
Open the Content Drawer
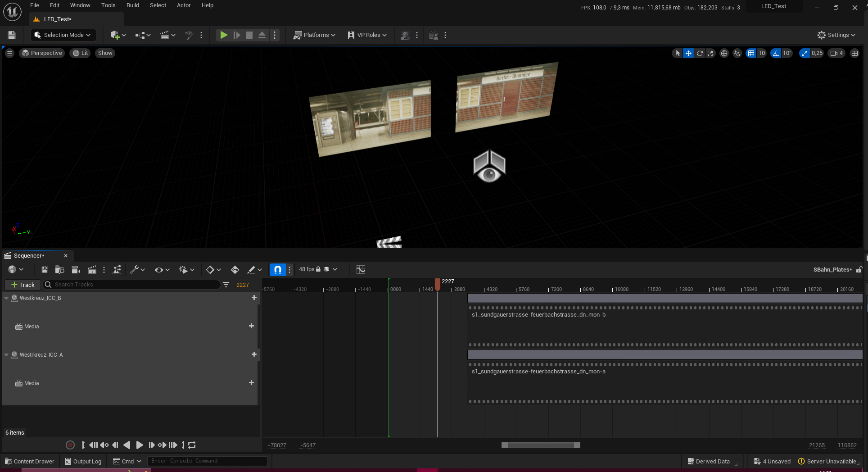coord(29,461)
